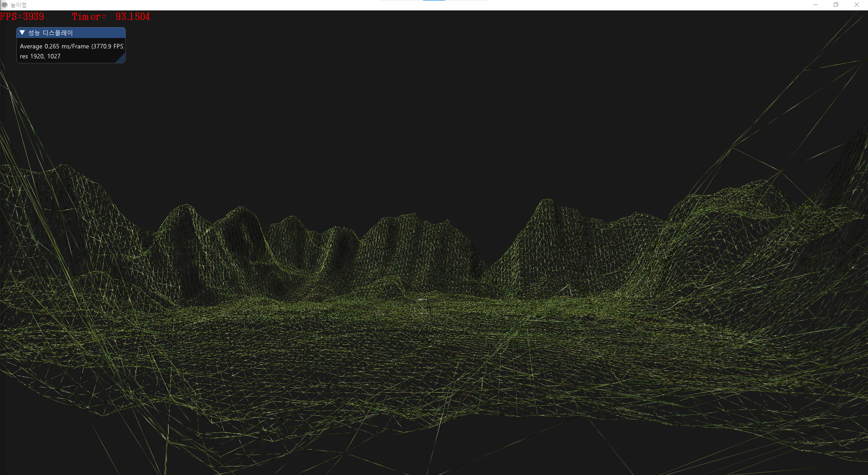
Task: Restore down the 높이맵 window
Action: tap(836, 5)
